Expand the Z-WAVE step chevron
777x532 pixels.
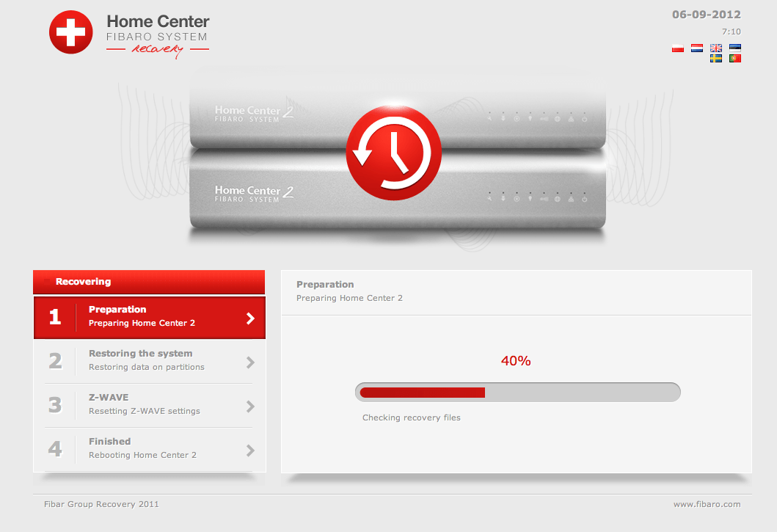click(x=251, y=407)
